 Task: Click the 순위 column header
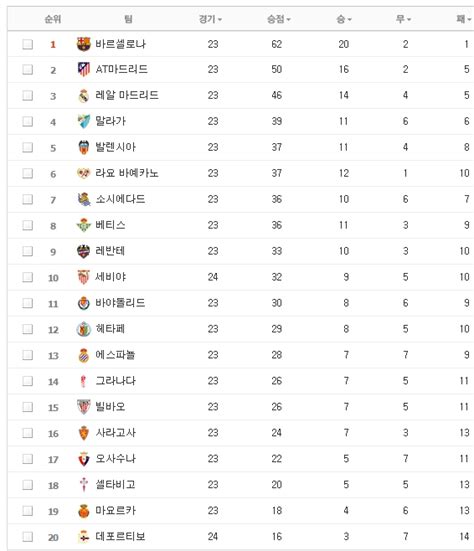coord(53,19)
